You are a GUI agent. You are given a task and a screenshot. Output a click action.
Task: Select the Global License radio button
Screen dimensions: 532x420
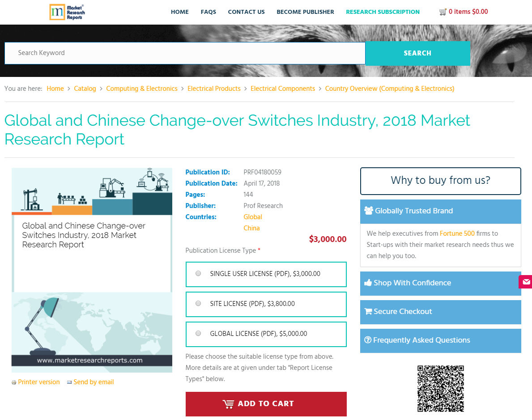coord(198,333)
